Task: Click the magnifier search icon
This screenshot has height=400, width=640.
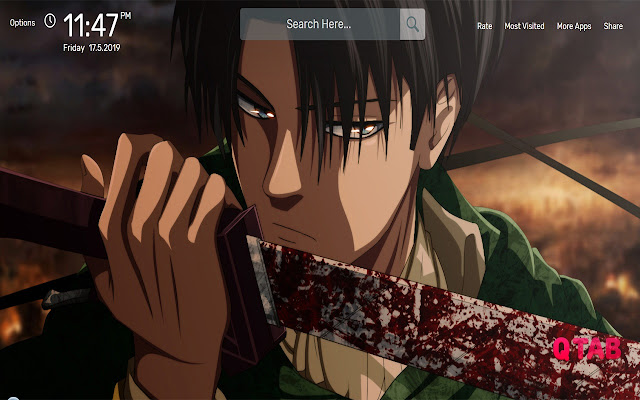Action: point(412,24)
